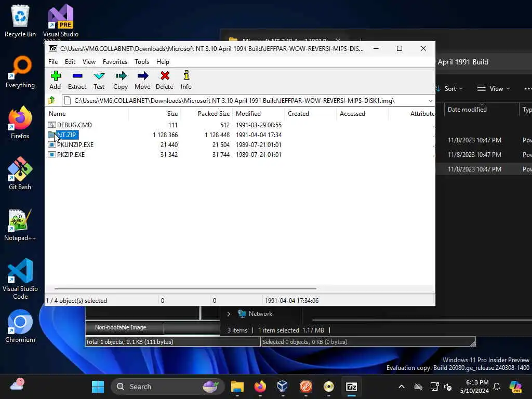Open the Visual Studio desktop shortcut
This screenshot has width=532, height=399.
[60, 21]
